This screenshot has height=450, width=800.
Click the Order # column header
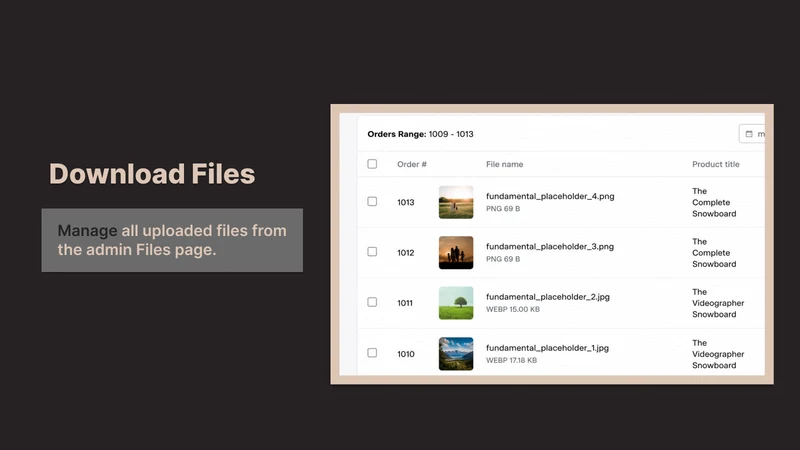tap(412, 164)
